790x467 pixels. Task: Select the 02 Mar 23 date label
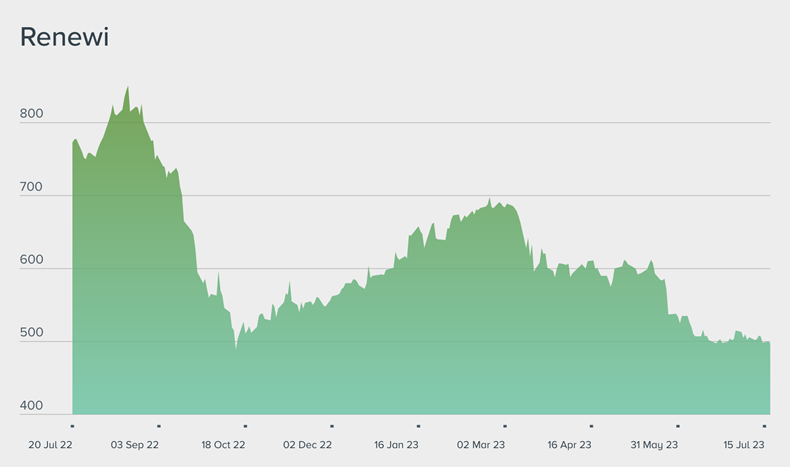[x=481, y=445]
